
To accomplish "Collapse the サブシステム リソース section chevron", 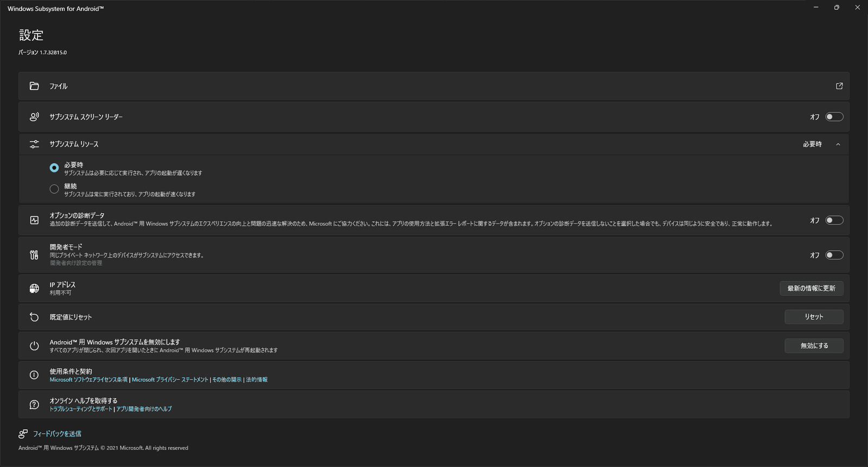I will [x=838, y=144].
